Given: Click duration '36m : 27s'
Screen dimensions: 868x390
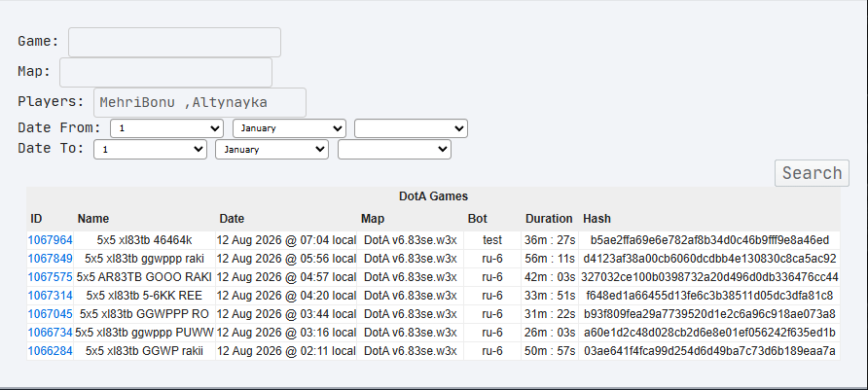Looking at the screenshot, I should coord(550,240).
